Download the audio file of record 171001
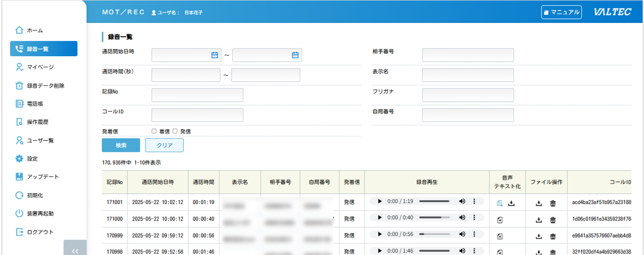The width and height of the screenshot is (644, 255). (539, 203)
